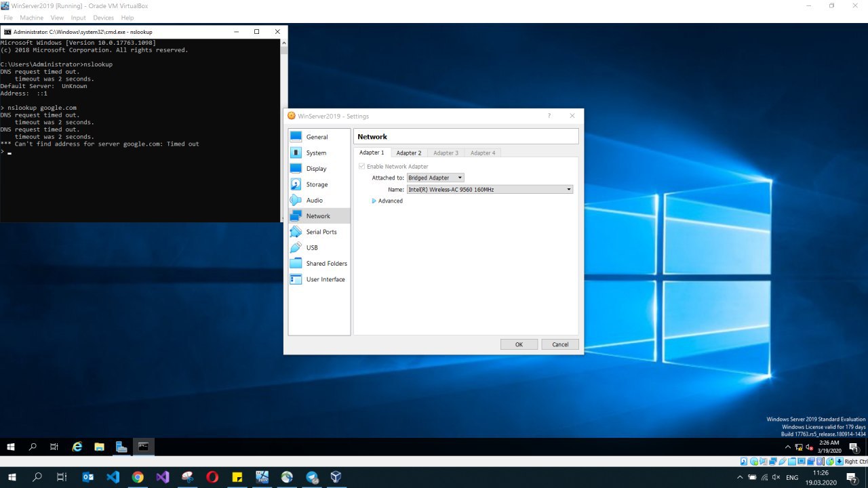
Task: Confirm settings with OK button
Action: [x=519, y=344]
